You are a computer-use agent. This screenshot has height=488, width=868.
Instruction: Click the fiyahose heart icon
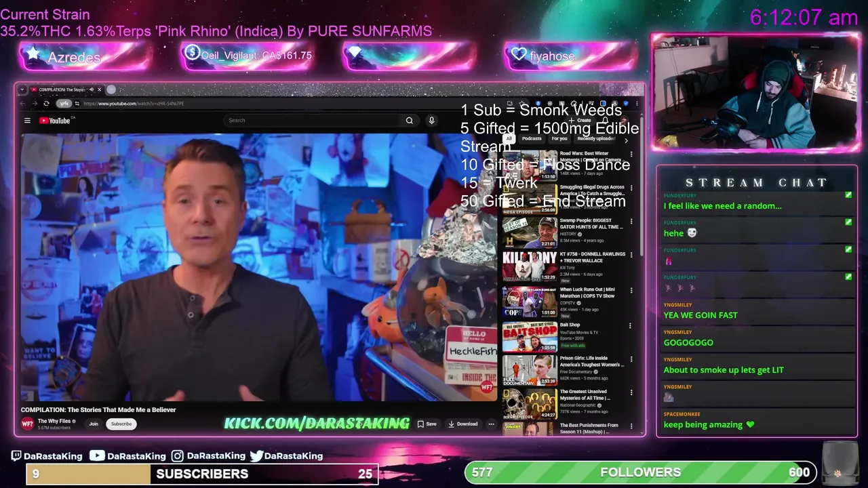519,54
